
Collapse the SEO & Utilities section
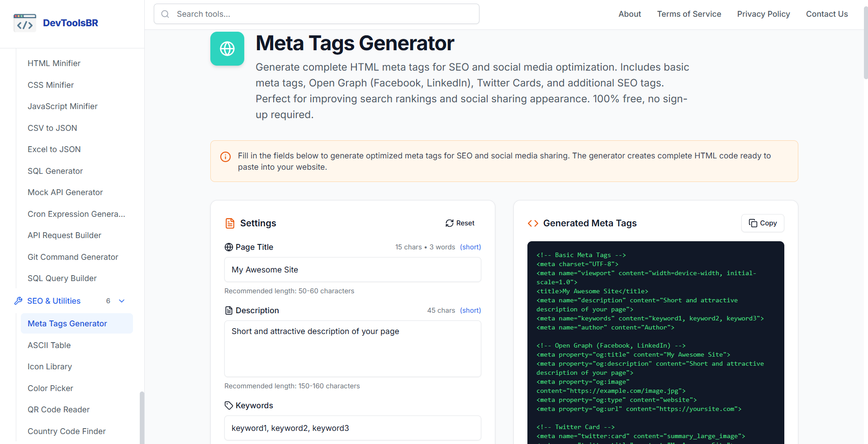click(x=121, y=301)
